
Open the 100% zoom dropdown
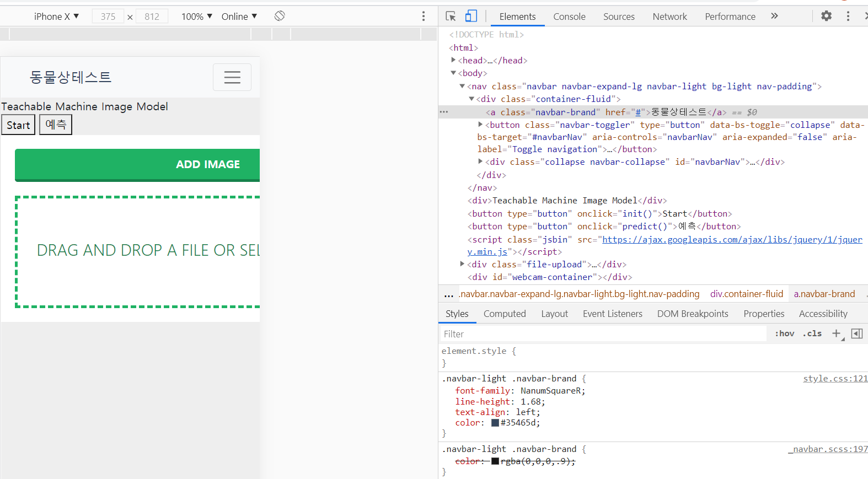[197, 17]
